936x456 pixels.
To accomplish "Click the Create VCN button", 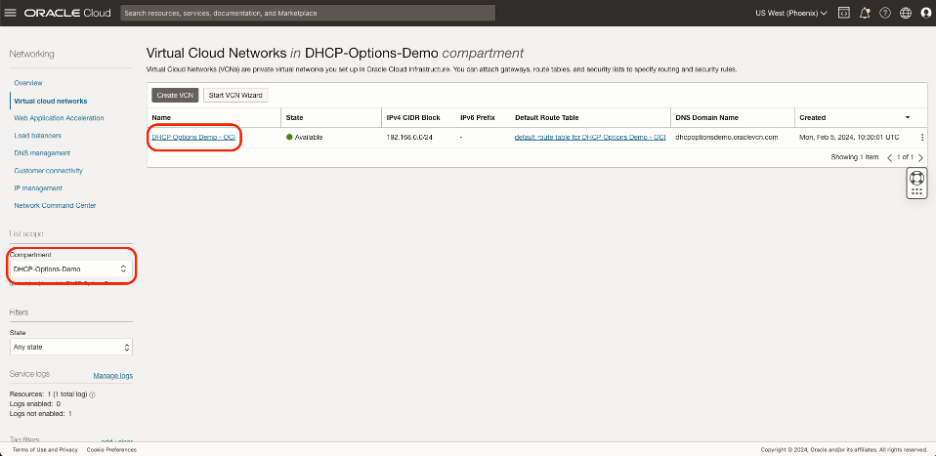I will [x=174, y=94].
